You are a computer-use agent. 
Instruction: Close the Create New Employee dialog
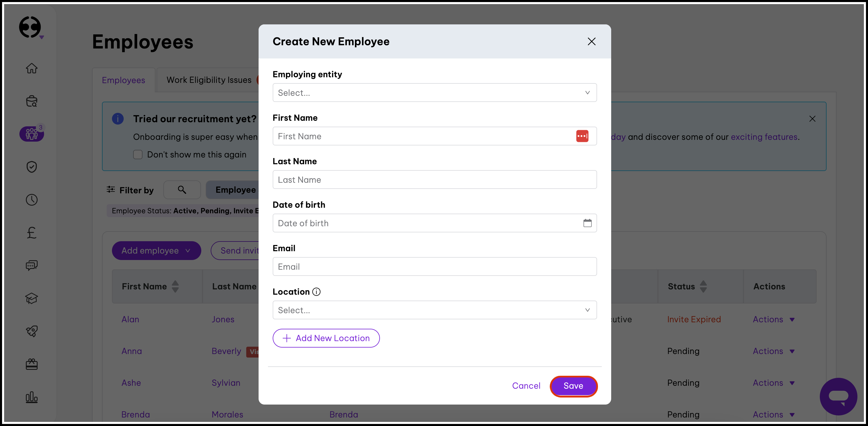coord(591,41)
